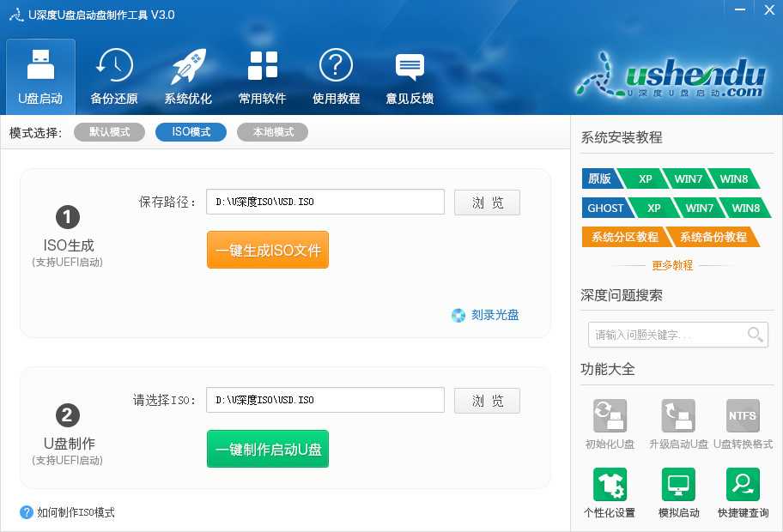Open 常用软件 grid icon

pyautogui.click(x=262, y=65)
